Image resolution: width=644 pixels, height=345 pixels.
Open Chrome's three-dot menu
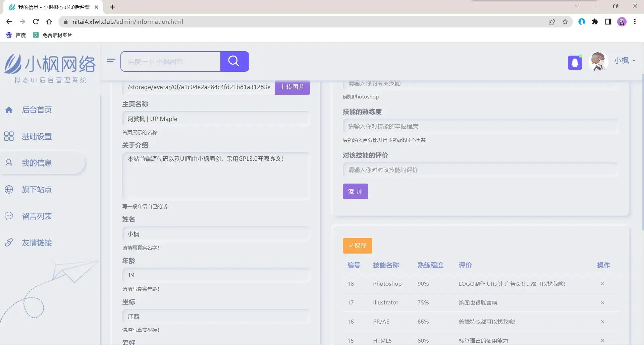[635, 21]
